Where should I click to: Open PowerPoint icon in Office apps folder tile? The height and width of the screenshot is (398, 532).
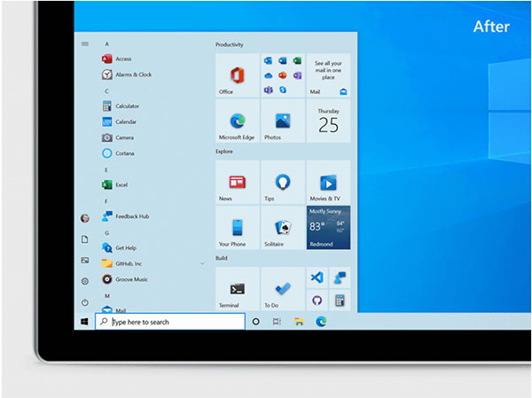click(283, 75)
